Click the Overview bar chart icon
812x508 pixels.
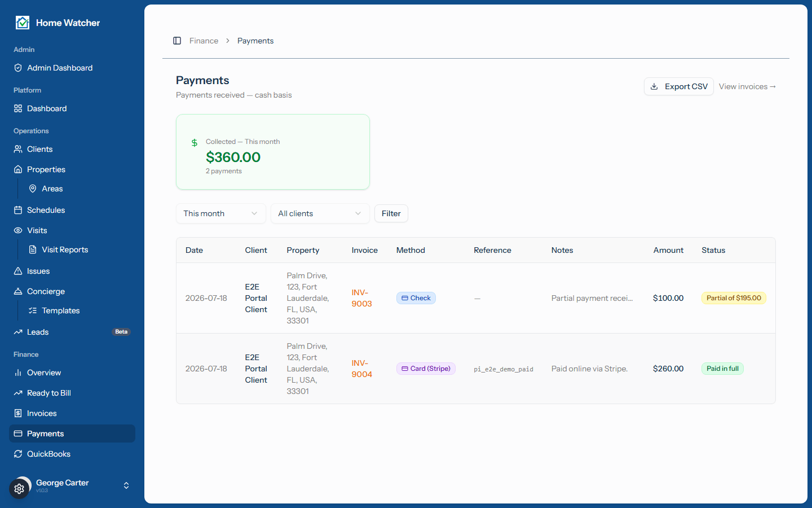(18, 373)
